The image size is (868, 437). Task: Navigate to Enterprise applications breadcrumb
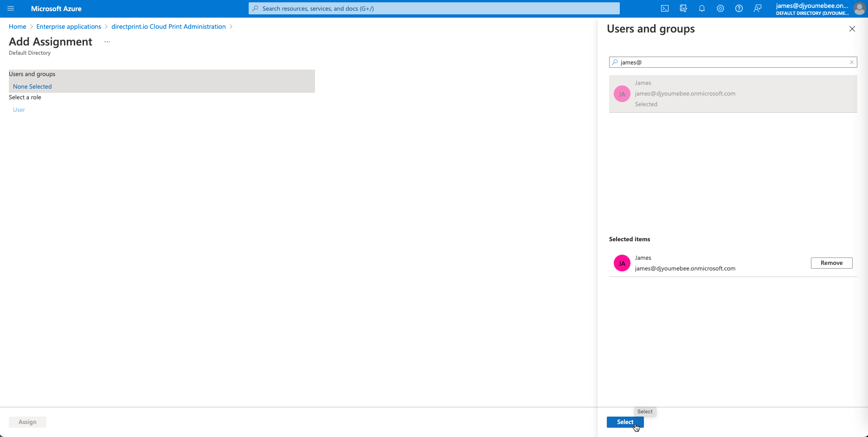click(69, 26)
